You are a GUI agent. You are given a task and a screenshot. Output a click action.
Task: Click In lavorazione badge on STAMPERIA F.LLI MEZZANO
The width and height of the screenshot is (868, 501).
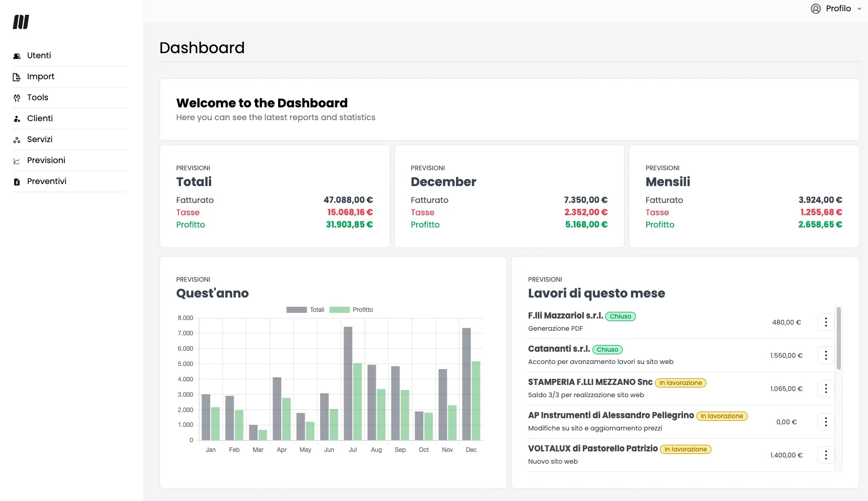click(680, 383)
